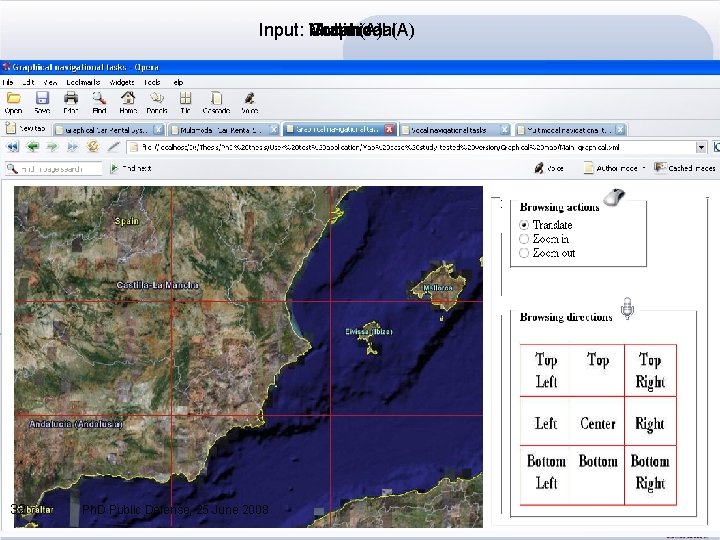The height and width of the screenshot is (540, 720).
Task: Open the search field dropdown arrow
Action: coord(10,168)
